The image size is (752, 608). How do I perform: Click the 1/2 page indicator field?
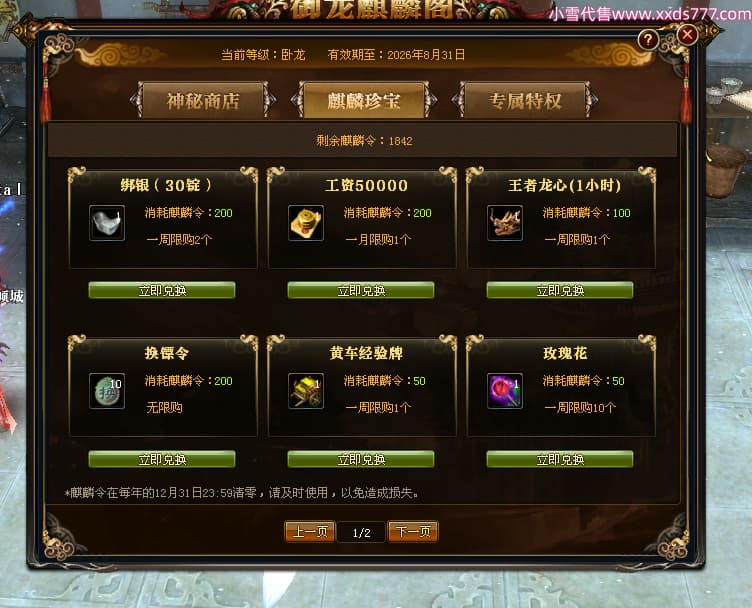click(x=361, y=532)
